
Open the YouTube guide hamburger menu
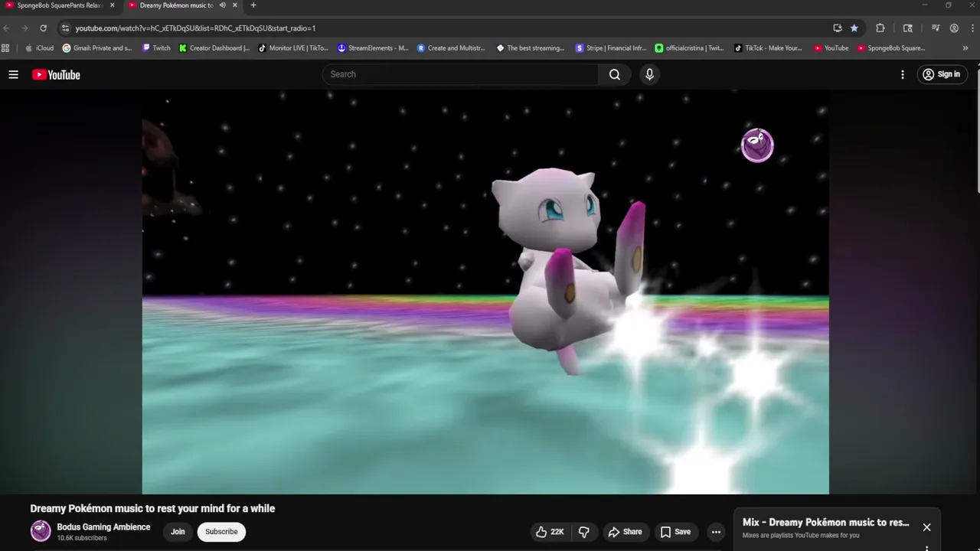point(13,74)
